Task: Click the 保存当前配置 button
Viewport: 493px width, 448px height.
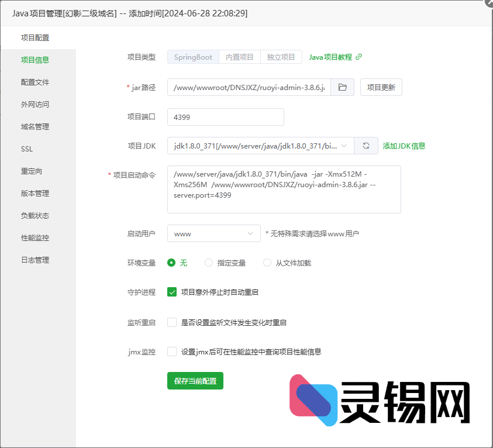Action: 195,381
